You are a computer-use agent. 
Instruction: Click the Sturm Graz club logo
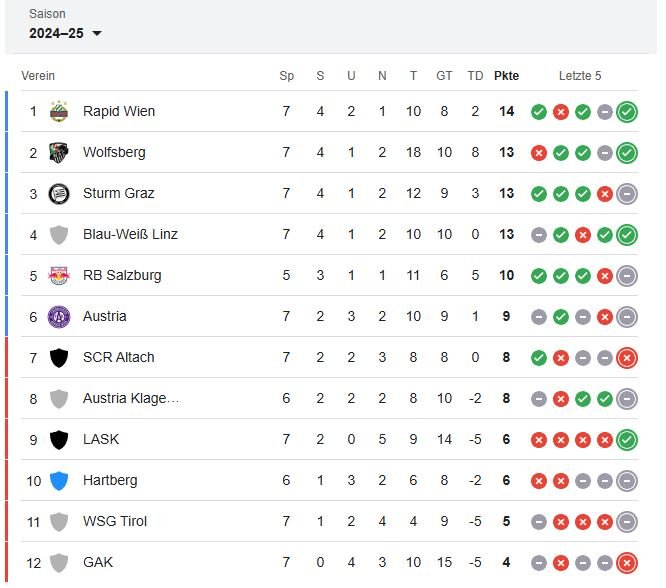click(59, 194)
